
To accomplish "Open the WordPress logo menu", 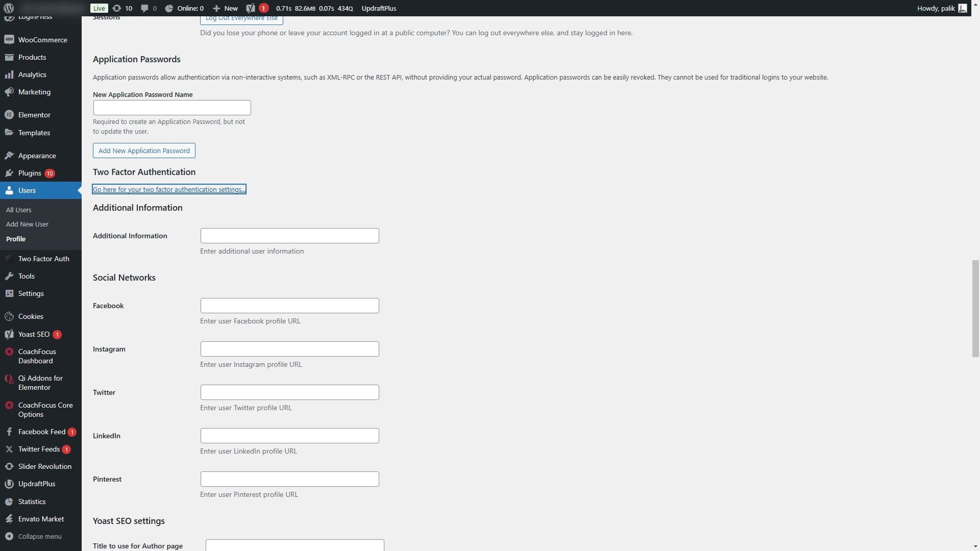I will (x=9, y=8).
